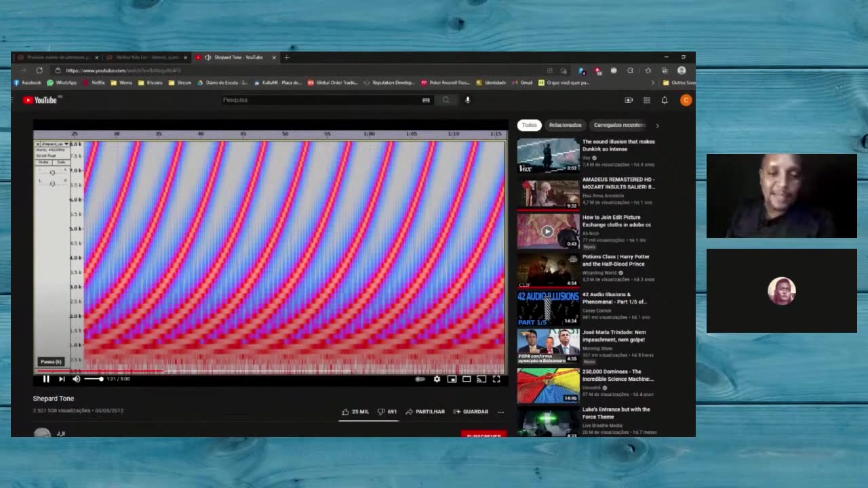The height and width of the screenshot is (488, 868).
Task: Open the Stream bookmarks folder
Action: [180, 83]
